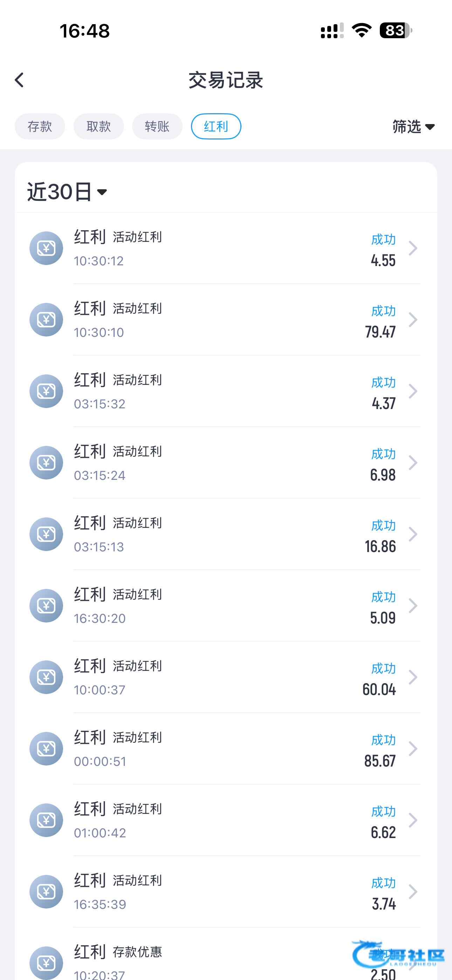Open details chevron for the 79.47 bonus
Screen dimensions: 452x980
tap(413, 320)
